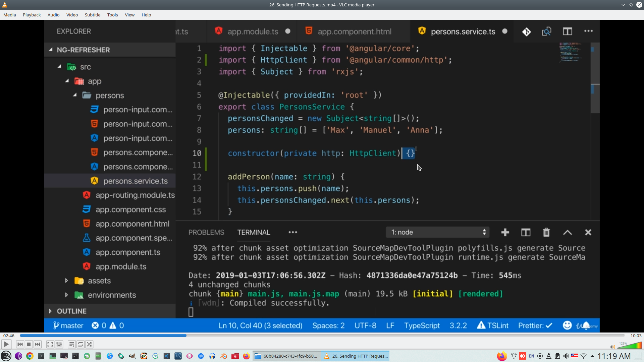Open Firefox from the taskbar tray
The width and height of the screenshot is (644, 362).
(x=502, y=356)
